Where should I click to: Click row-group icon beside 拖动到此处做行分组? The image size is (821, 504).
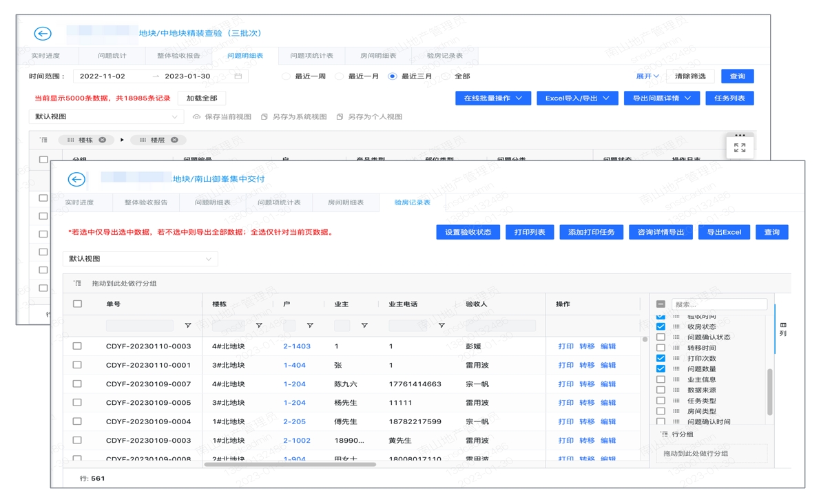(x=78, y=283)
